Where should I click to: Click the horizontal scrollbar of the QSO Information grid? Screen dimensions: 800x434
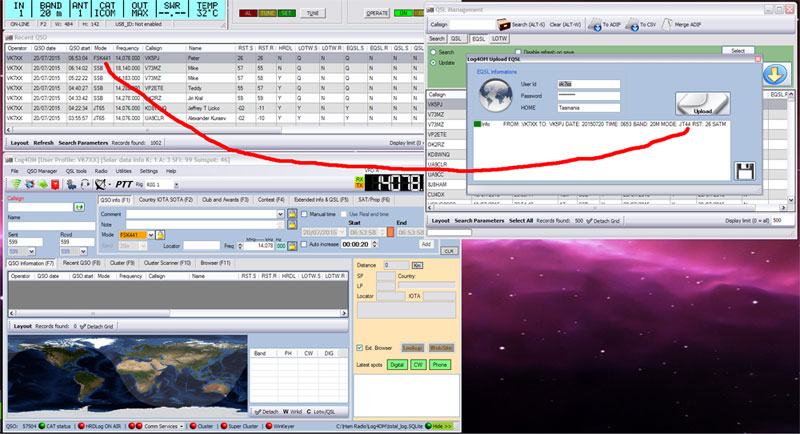coord(178,313)
